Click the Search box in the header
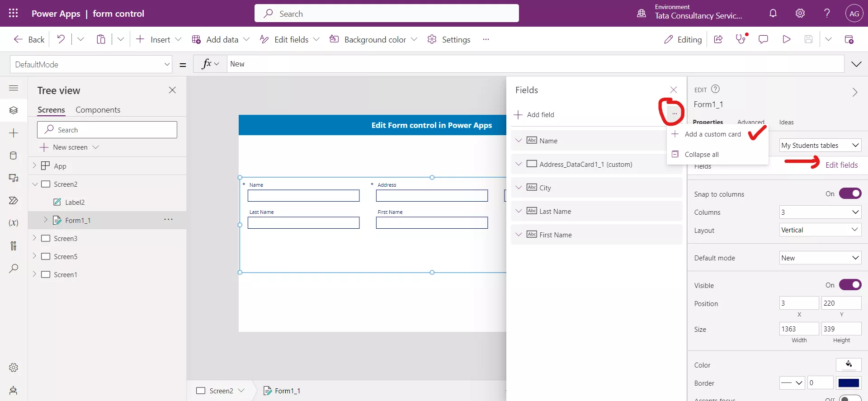Image resolution: width=868 pixels, height=401 pixels. pos(387,14)
